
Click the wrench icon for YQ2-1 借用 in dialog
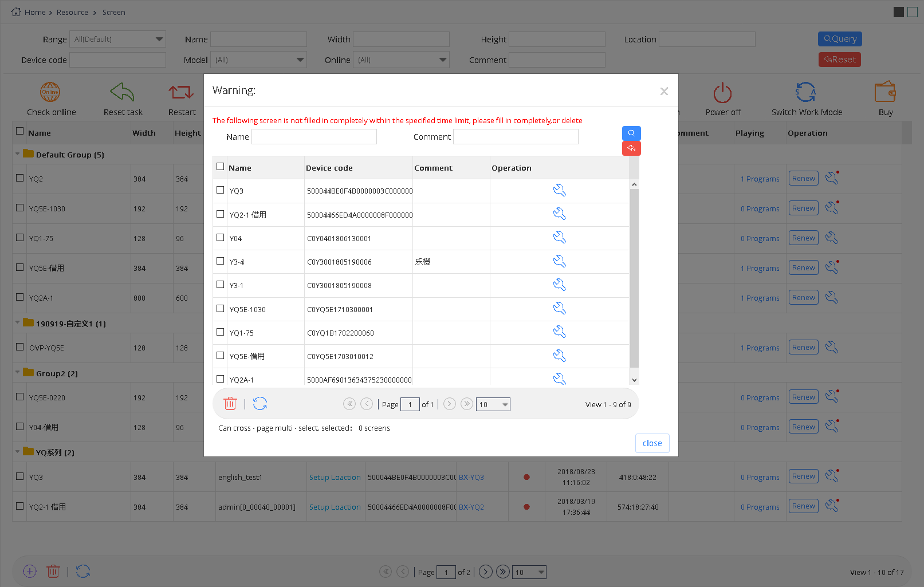point(560,214)
